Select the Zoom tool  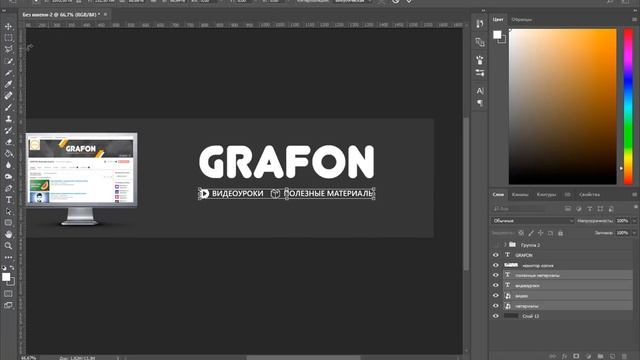8,246
